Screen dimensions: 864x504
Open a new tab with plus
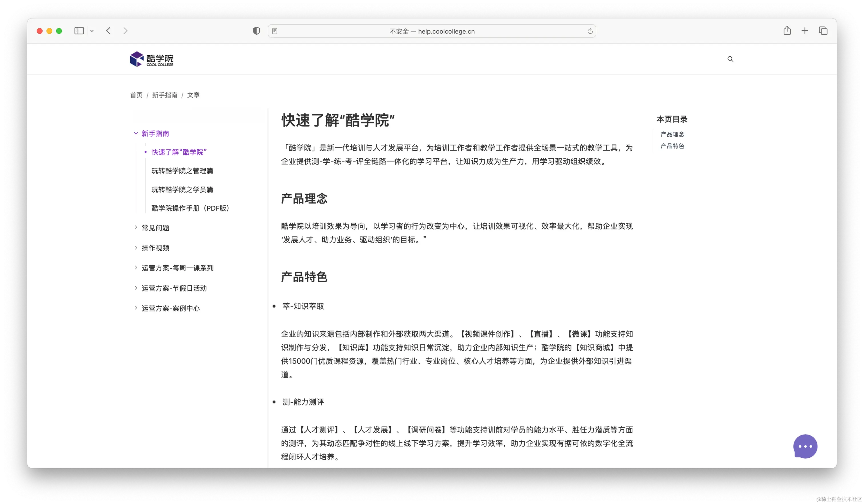805,31
